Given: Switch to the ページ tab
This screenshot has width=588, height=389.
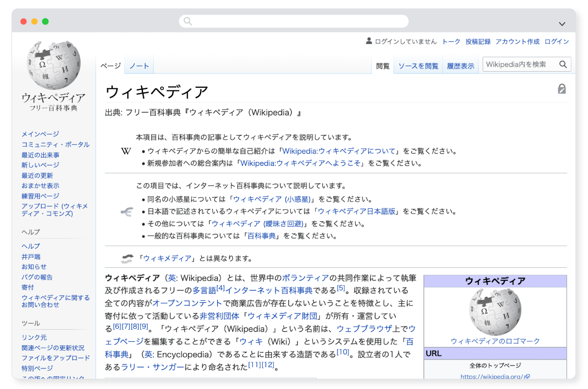Looking at the screenshot, I should tap(110, 66).
